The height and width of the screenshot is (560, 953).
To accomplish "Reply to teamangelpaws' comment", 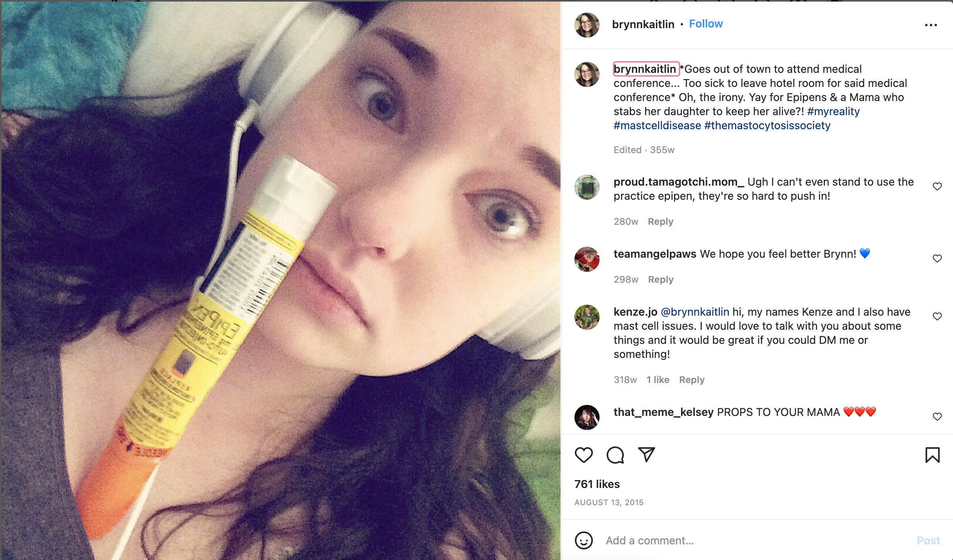I will click(661, 280).
